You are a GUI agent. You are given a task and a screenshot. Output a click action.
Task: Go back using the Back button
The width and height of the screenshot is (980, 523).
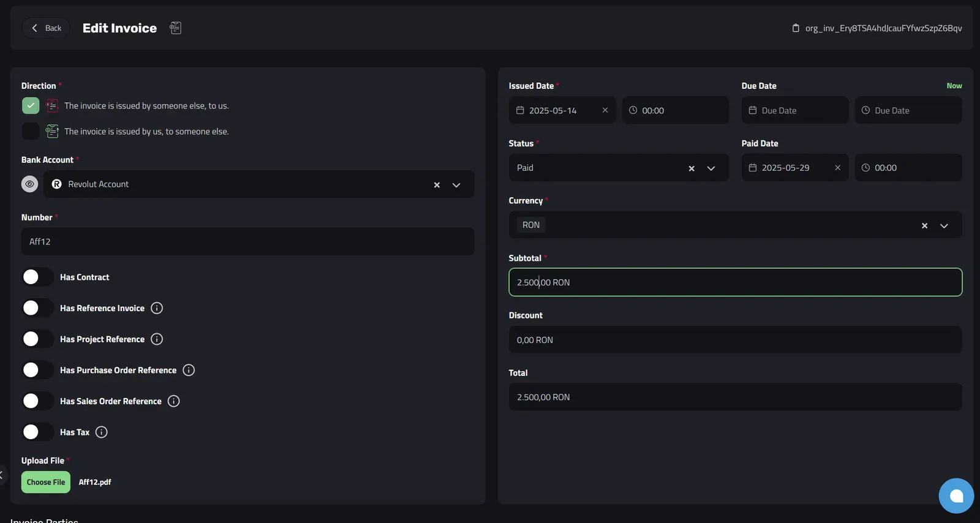tap(46, 28)
